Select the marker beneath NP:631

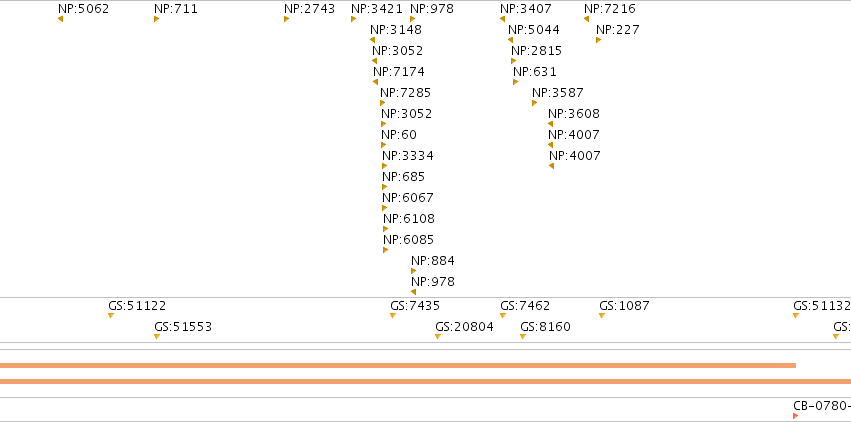[516, 82]
